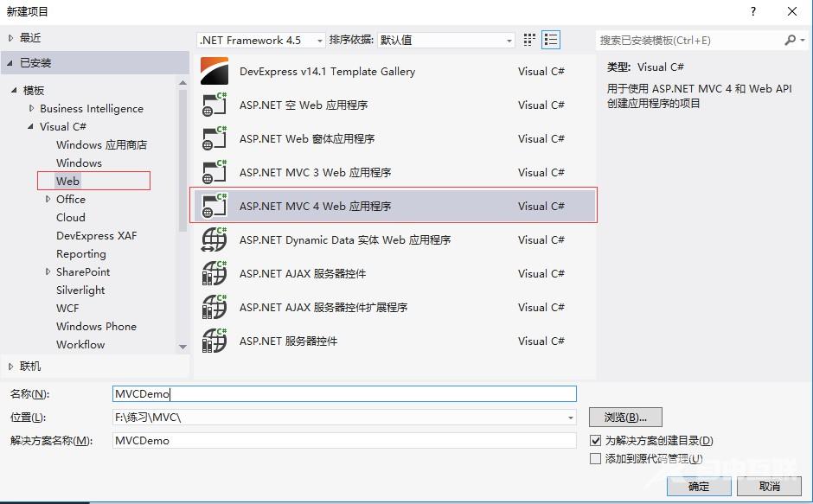The image size is (813, 504).
Task: Open the 位置 path dropdown arrow
Action: pyautogui.click(x=570, y=418)
